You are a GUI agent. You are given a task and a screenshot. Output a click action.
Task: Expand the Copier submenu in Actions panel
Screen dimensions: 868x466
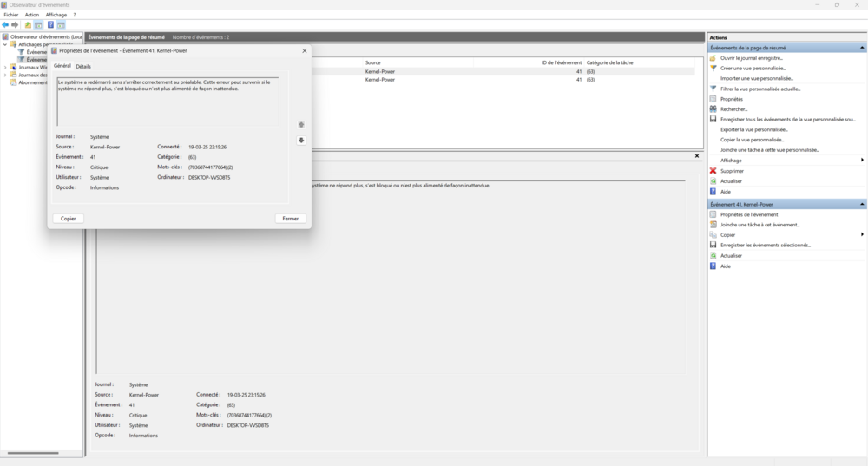(862, 234)
